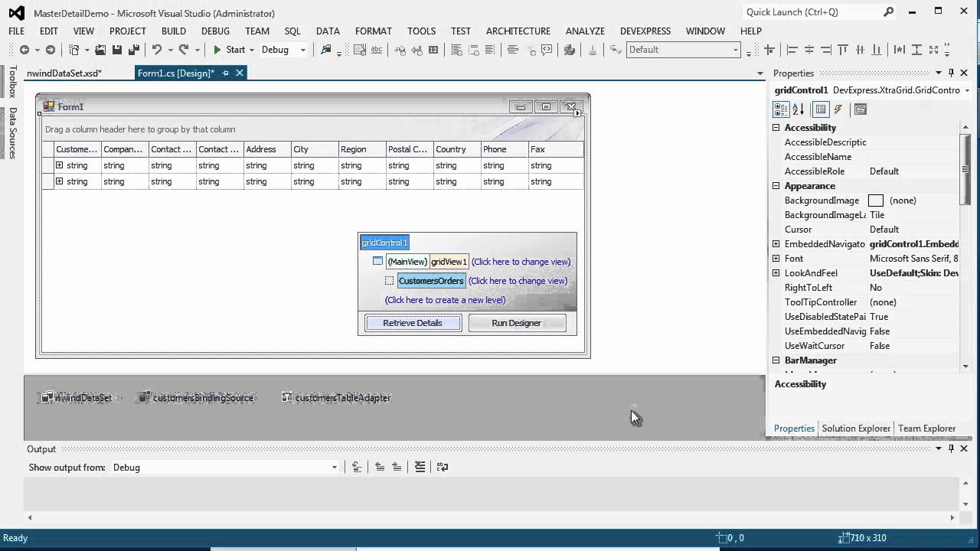
Task: Click the Align Middles layout icon
Action: point(860,50)
